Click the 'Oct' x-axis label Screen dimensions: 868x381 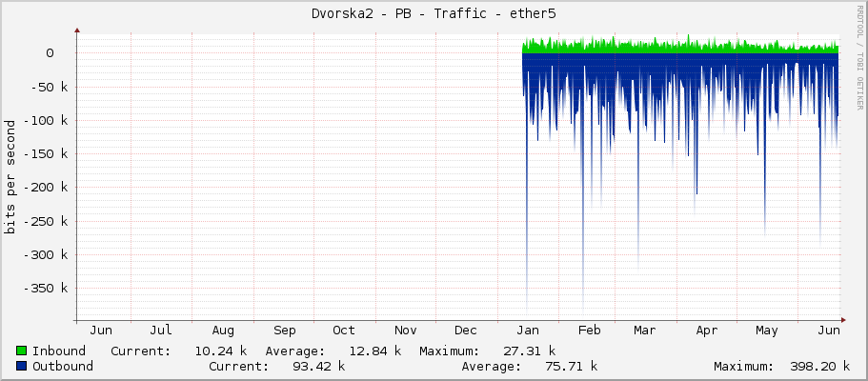click(x=343, y=331)
